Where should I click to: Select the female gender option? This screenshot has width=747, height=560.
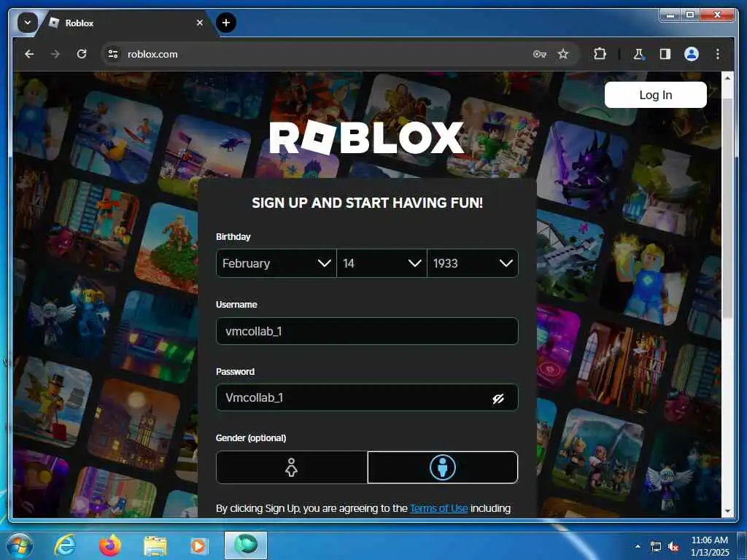[292, 467]
